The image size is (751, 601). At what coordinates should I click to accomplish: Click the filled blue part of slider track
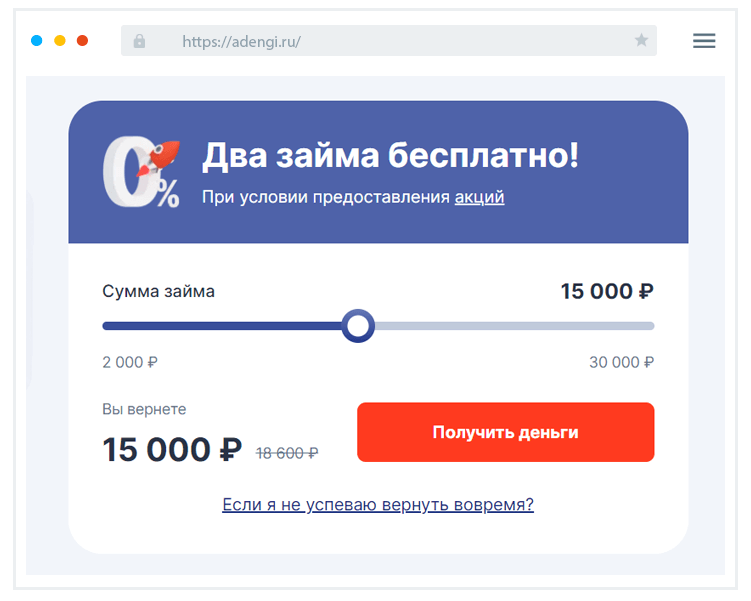coord(220,326)
